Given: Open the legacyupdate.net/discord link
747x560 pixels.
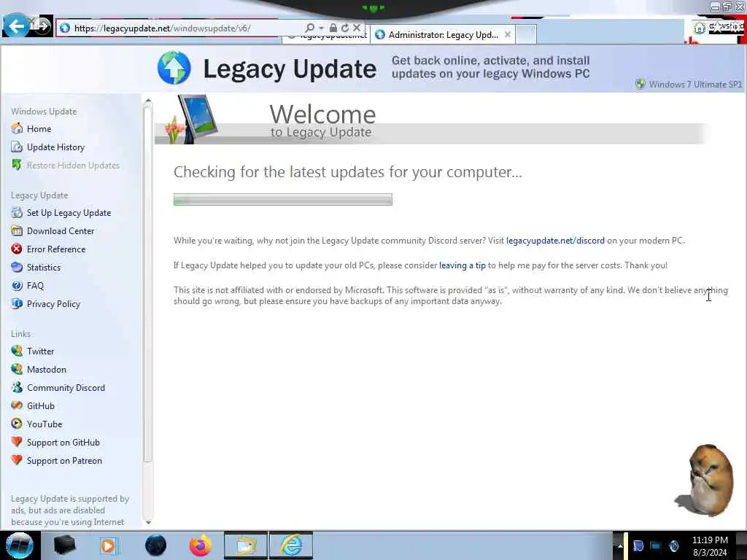Looking at the screenshot, I should click(x=555, y=241).
